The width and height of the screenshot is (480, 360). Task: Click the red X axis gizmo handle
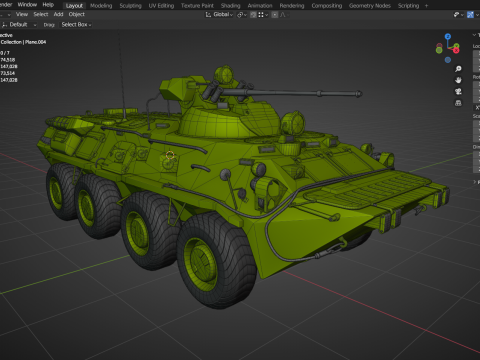[456, 50]
